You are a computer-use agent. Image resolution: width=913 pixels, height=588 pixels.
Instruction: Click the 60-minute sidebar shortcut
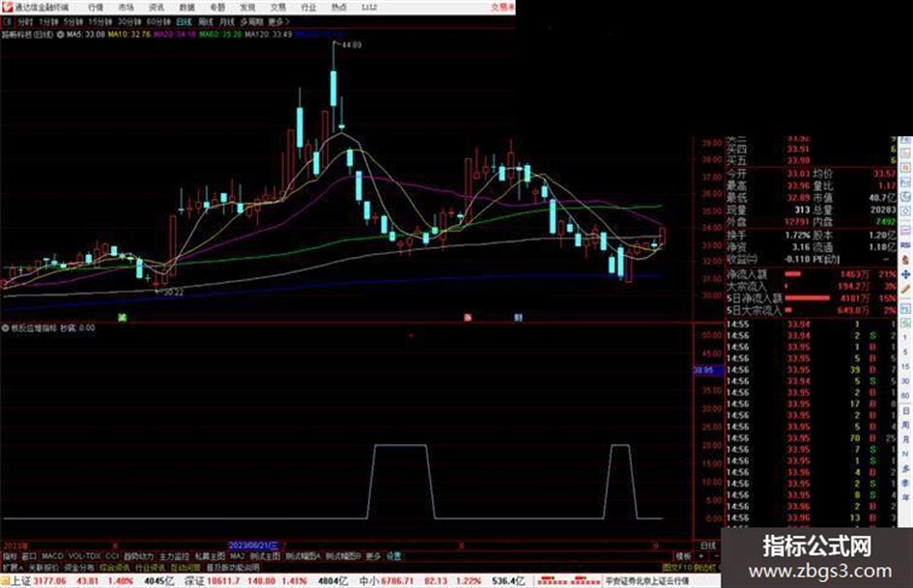click(905, 396)
